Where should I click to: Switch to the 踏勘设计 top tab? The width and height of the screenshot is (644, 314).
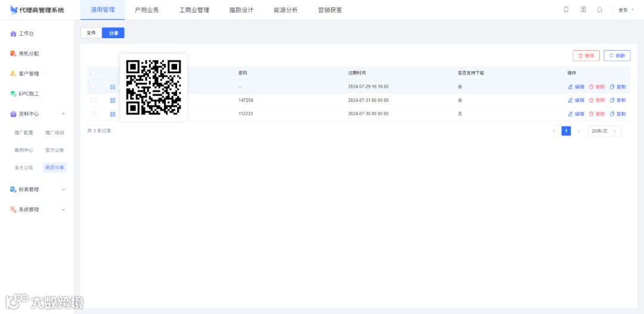click(x=241, y=10)
